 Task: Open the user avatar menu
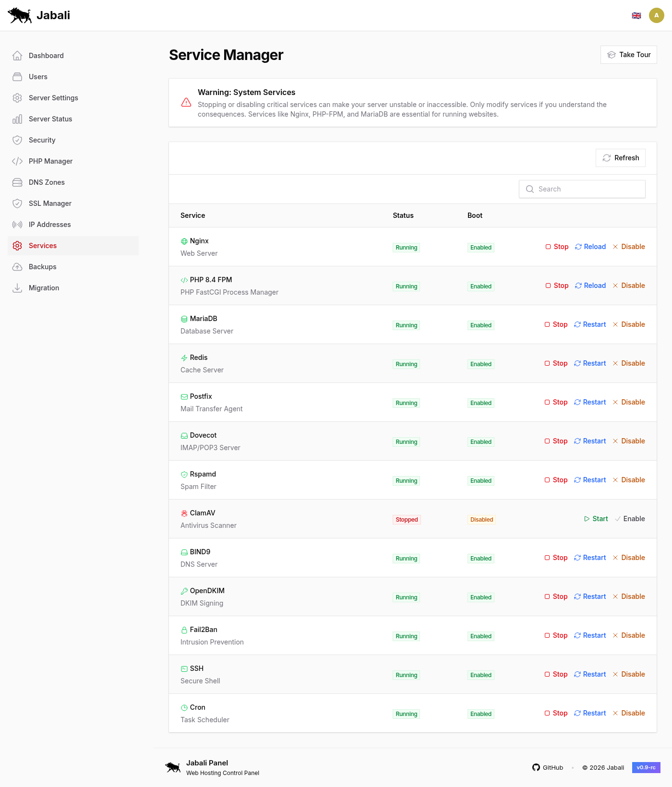(x=656, y=15)
